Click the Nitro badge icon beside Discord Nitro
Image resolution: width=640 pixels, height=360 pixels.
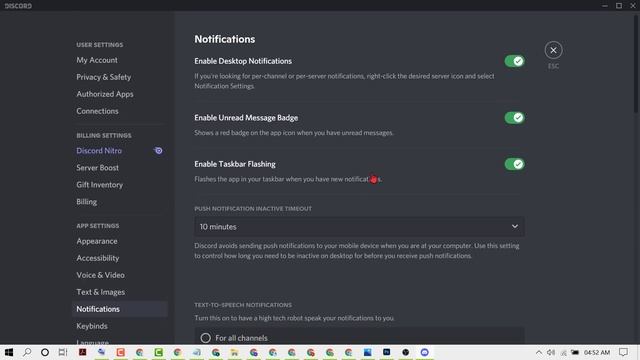click(158, 151)
